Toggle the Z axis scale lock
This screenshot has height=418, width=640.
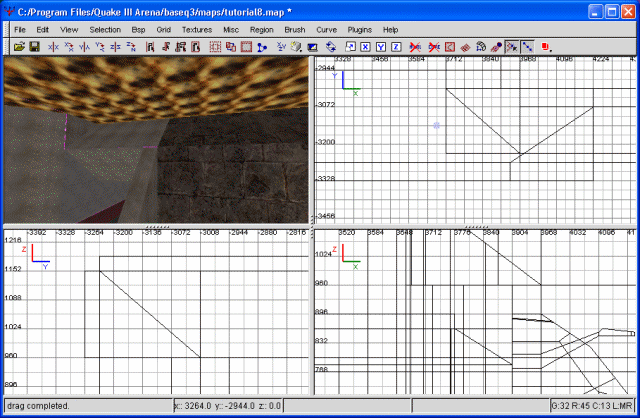pyautogui.click(x=396, y=47)
